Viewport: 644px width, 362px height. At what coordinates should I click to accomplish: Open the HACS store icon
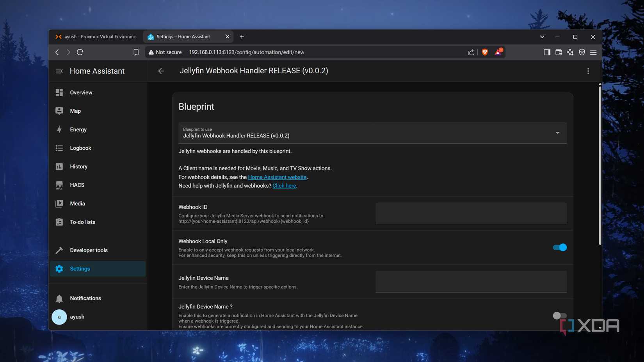click(59, 185)
